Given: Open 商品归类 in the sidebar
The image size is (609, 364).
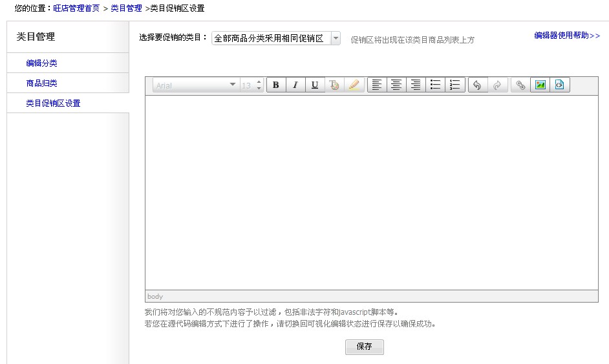Looking at the screenshot, I should click(41, 83).
